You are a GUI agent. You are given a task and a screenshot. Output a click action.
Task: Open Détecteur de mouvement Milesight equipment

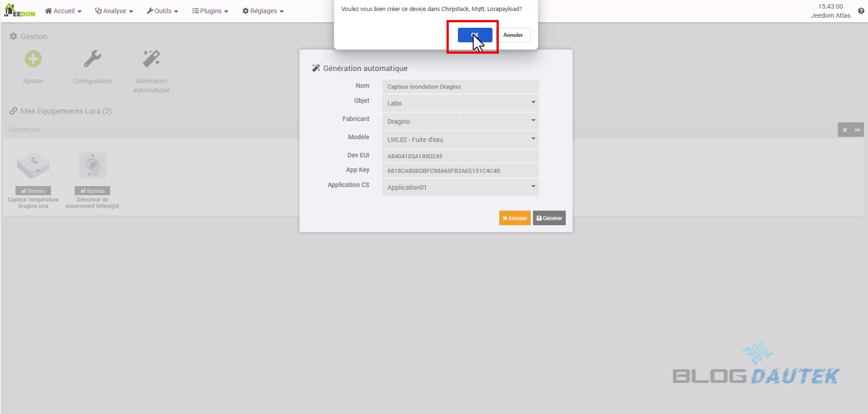tap(93, 166)
